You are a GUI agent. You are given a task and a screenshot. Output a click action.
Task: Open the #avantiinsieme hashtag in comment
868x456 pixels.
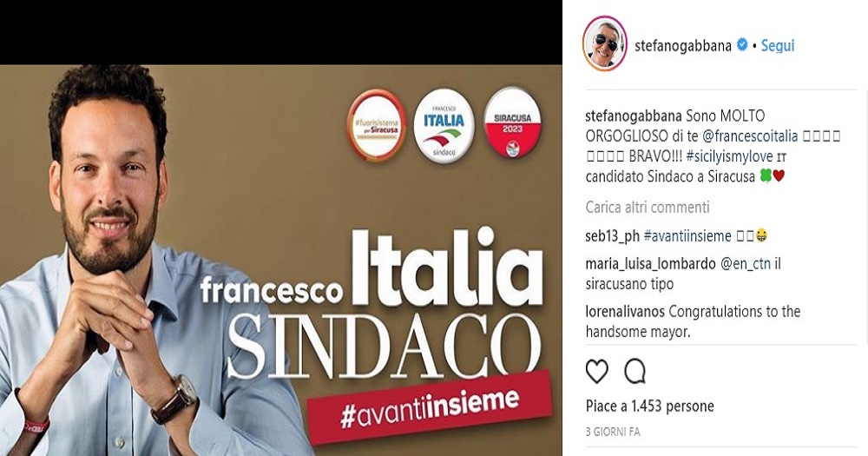[687, 236]
